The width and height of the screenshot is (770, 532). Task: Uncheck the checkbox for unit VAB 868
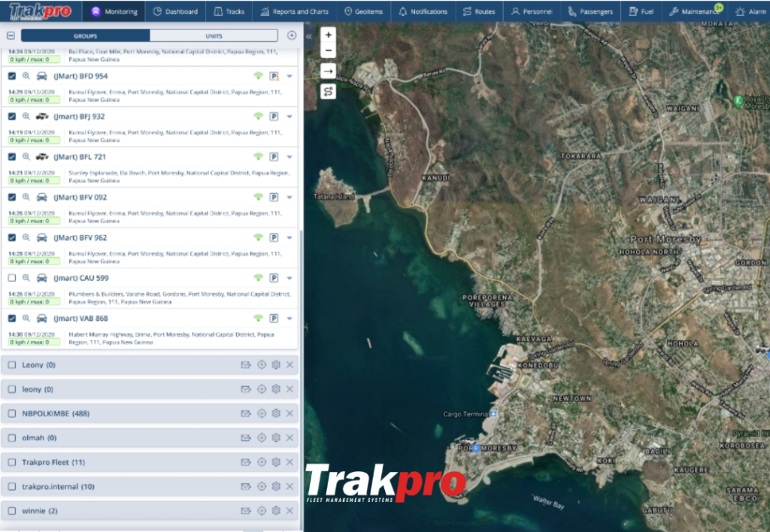coord(11,318)
